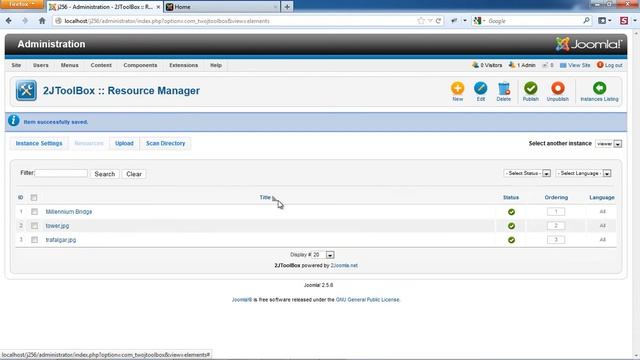Click the Clear button
The width and height of the screenshot is (640, 360).
134,174
